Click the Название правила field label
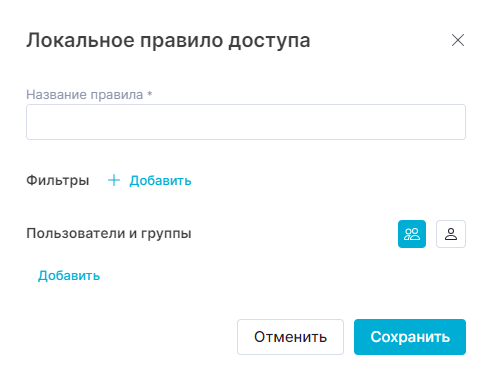The width and height of the screenshot is (494, 379). pos(89,95)
